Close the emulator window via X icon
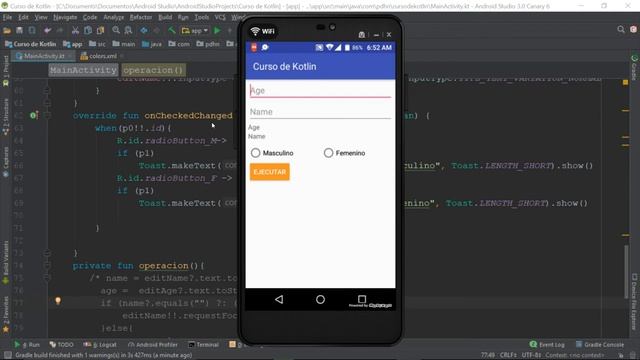The image size is (640, 360). (389, 35)
